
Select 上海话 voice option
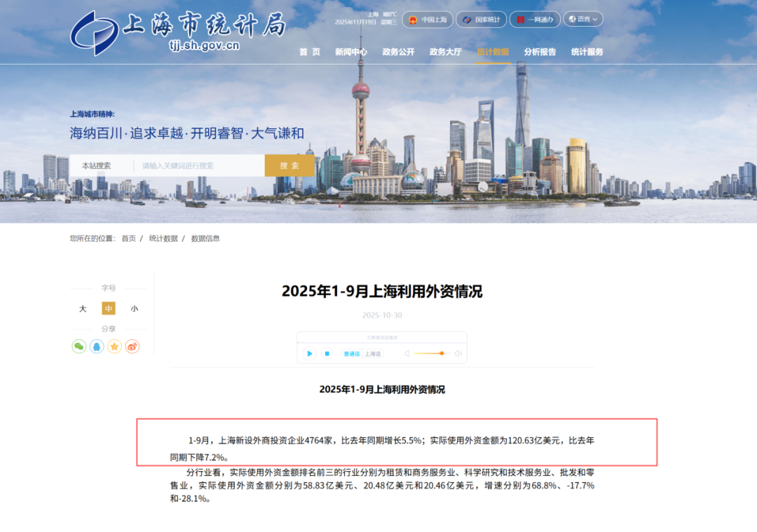coord(373,354)
